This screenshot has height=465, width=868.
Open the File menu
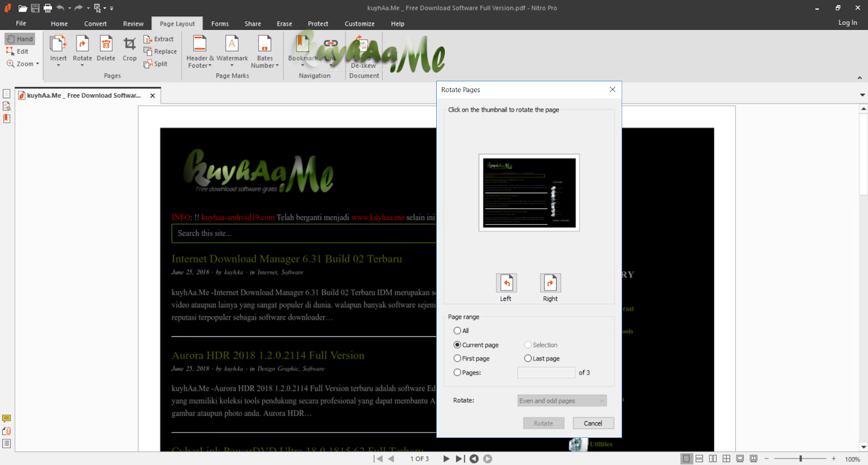pos(21,23)
